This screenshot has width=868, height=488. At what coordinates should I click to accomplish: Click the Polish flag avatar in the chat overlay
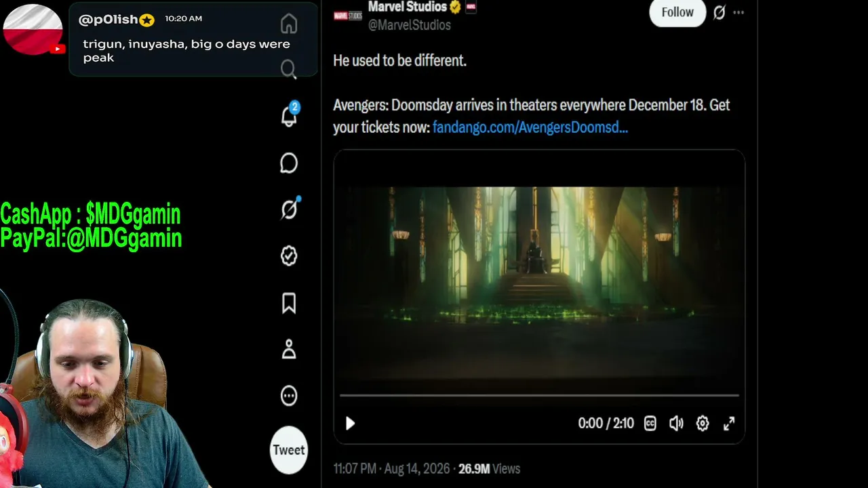point(33,29)
